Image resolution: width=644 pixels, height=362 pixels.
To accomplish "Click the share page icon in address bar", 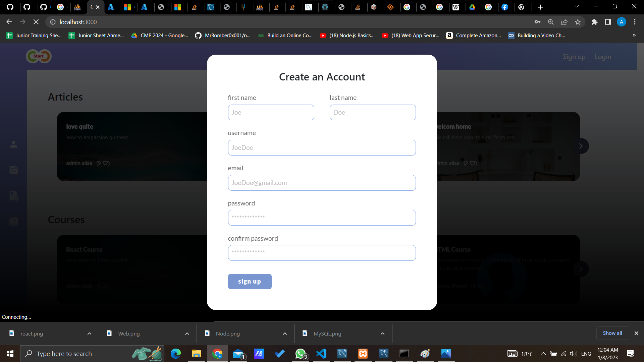I will (564, 22).
